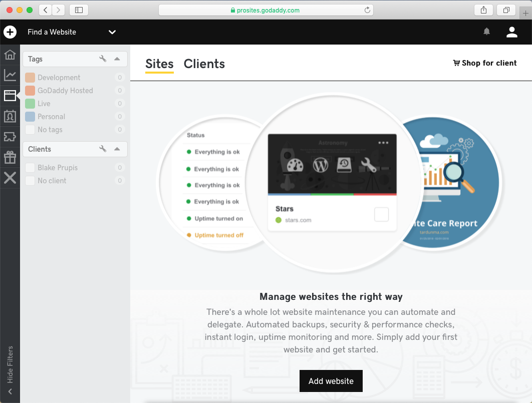This screenshot has width=532, height=403.
Task: Open the analytics chart icon in sidebar
Action: [x=10, y=75]
